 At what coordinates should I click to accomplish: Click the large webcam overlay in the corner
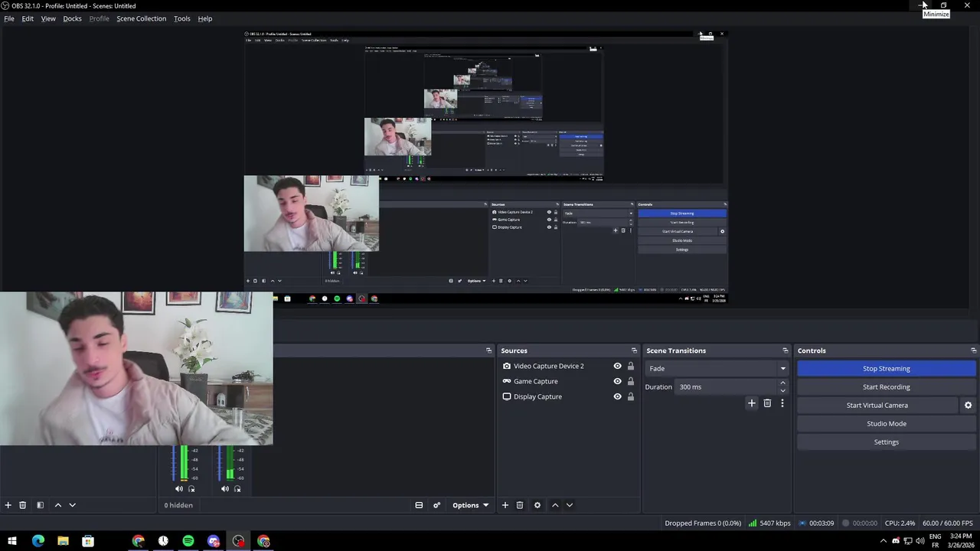pyautogui.click(x=136, y=368)
